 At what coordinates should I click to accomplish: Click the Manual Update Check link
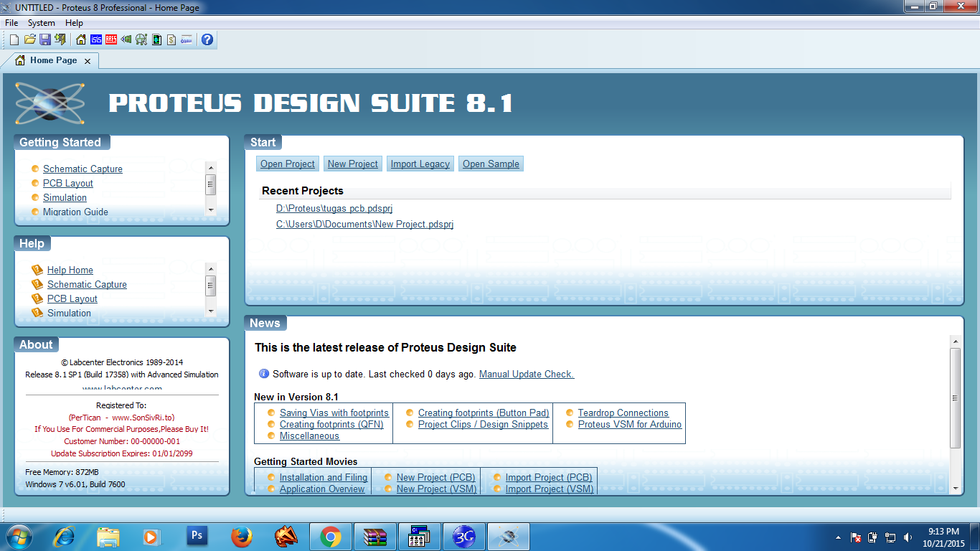tap(527, 374)
